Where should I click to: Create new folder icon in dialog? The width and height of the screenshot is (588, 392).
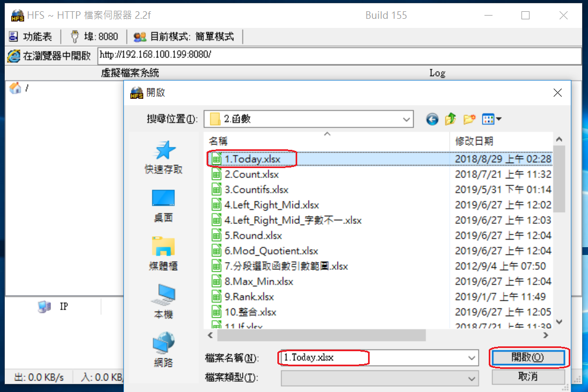pyautogui.click(x=469, y=119)
